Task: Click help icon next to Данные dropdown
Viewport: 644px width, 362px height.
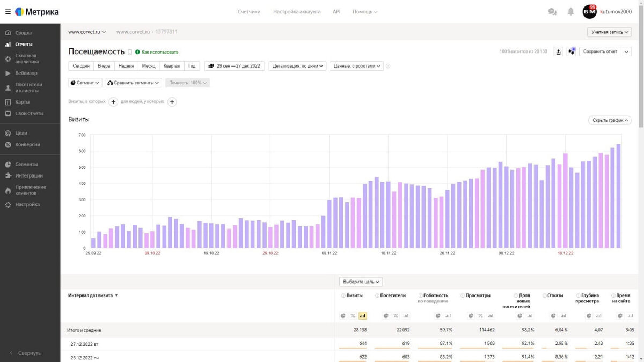Action: pos(388,66)
